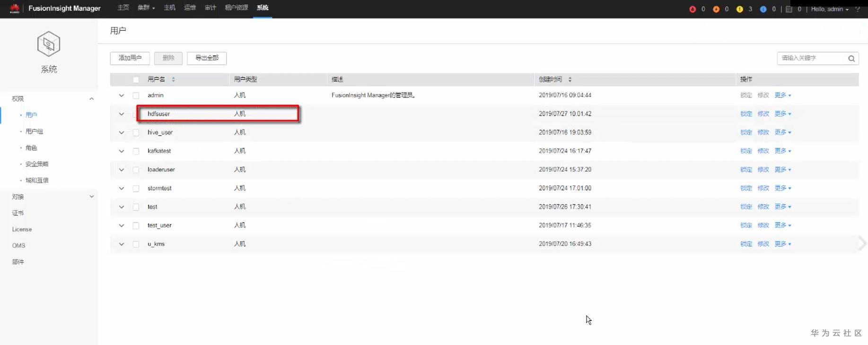Open 用户组 in the sidebar
This screenshot has height=345, width=868.
click(x=35, y=131)
